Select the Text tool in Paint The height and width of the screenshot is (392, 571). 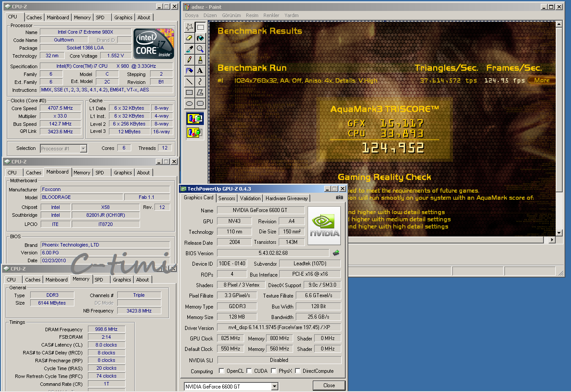tap(200, 70)
